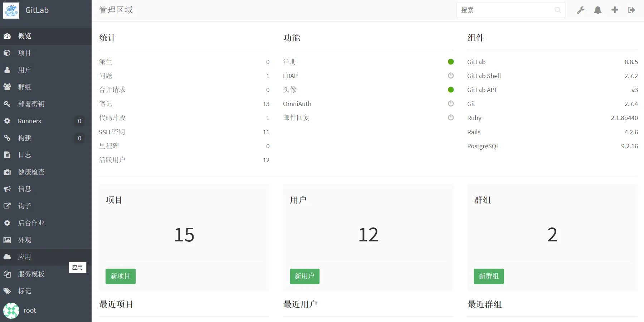Go to 后台作业 in the sidebar
Image resolution: width=644 pixels, height=322 pixels.
[31, 223]
